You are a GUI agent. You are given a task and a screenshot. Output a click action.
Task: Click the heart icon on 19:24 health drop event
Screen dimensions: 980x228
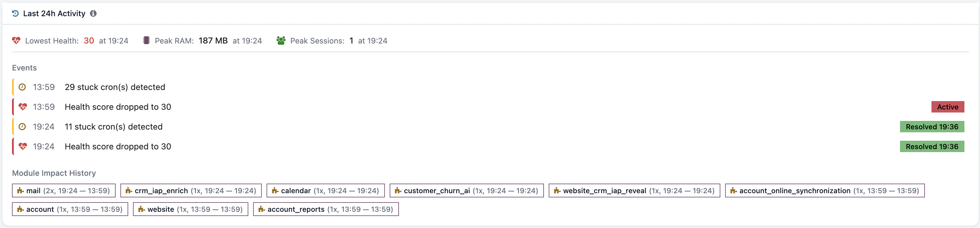pyautogui.click(x=23, y=146)
